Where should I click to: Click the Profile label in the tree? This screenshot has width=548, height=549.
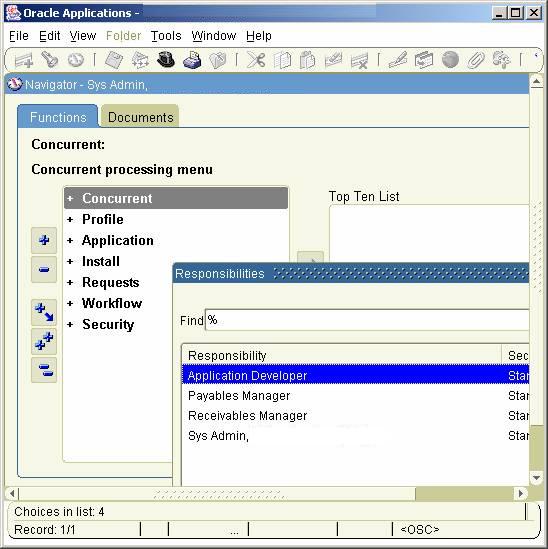(x=103, y=220)
